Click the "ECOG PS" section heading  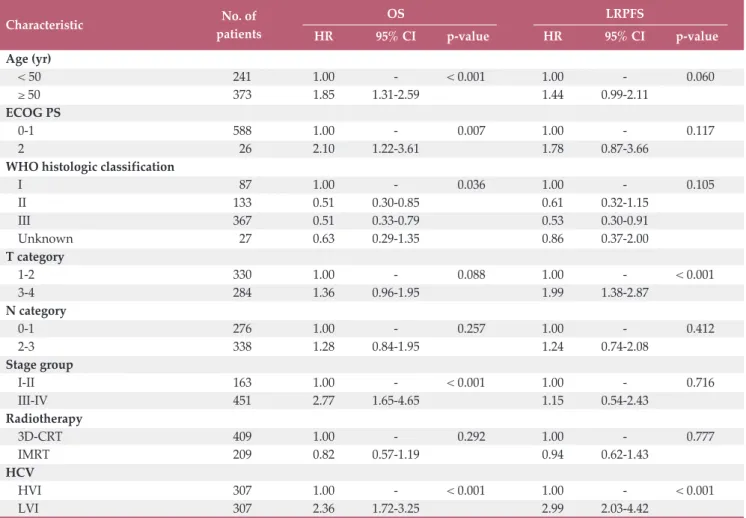pos(33,113)
